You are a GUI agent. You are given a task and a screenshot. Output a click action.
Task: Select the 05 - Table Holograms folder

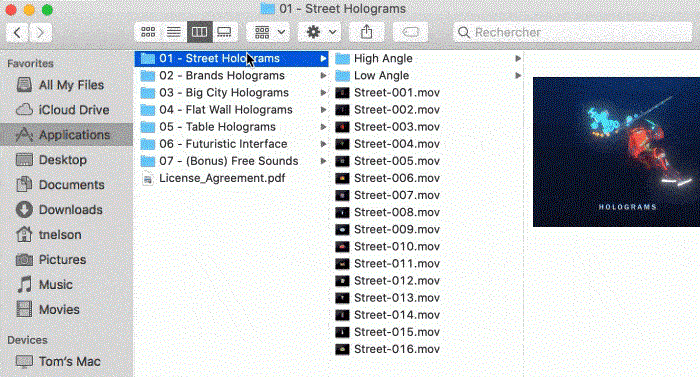(x=231, y=127)
